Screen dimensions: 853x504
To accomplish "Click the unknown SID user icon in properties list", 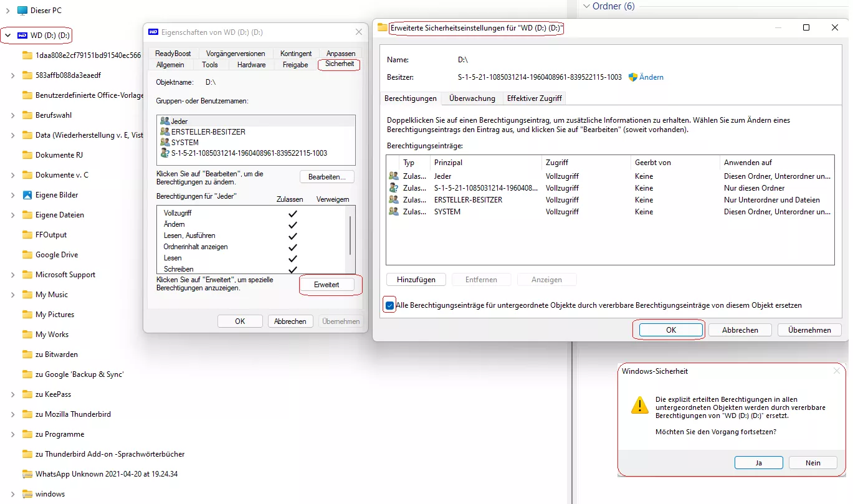I will (164, 153).
